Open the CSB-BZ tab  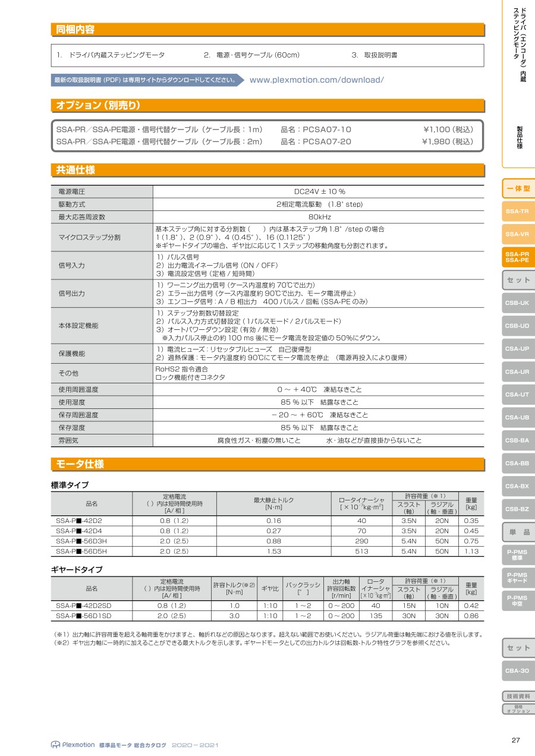coord(517,509)
